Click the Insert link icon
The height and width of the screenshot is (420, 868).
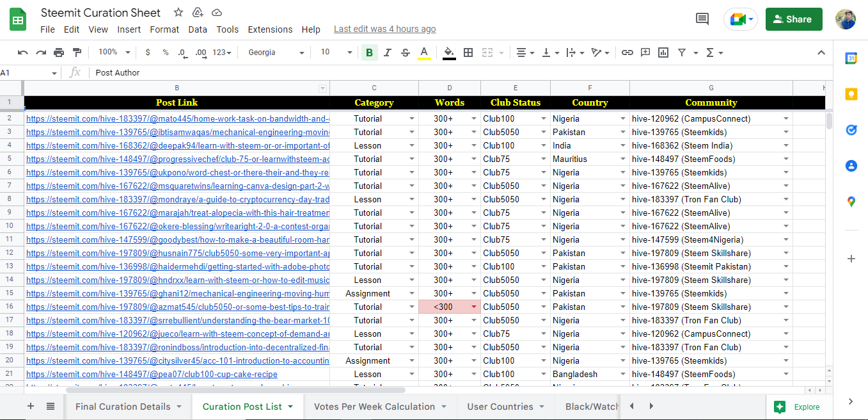627,52
